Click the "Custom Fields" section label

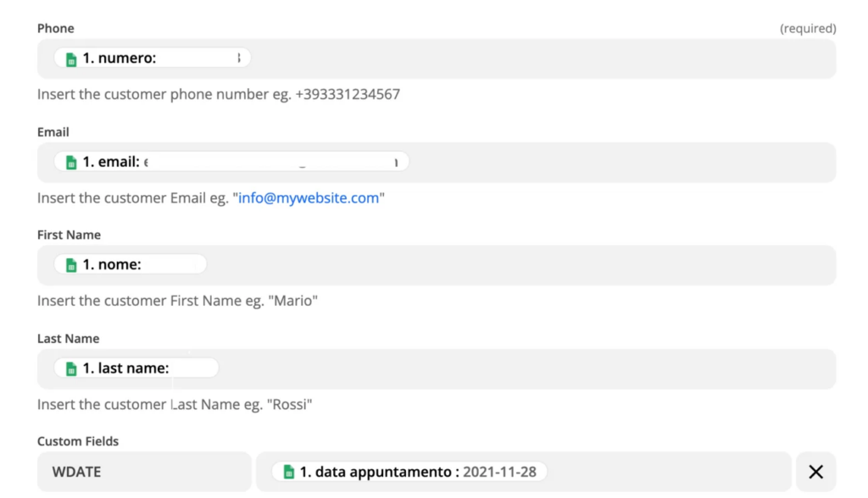[78, 441]
